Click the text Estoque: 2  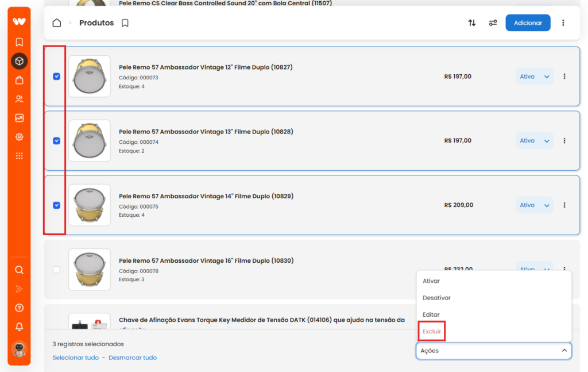tap(131, 151)
